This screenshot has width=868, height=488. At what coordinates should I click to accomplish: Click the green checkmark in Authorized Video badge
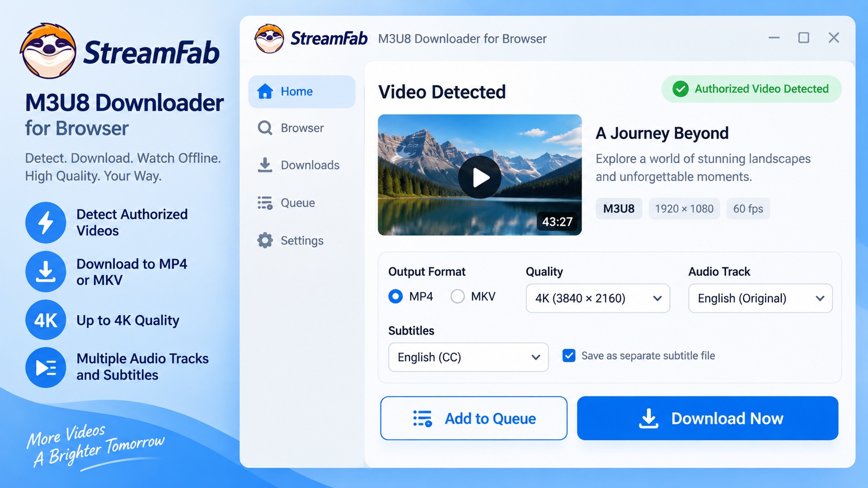[681, 89]
